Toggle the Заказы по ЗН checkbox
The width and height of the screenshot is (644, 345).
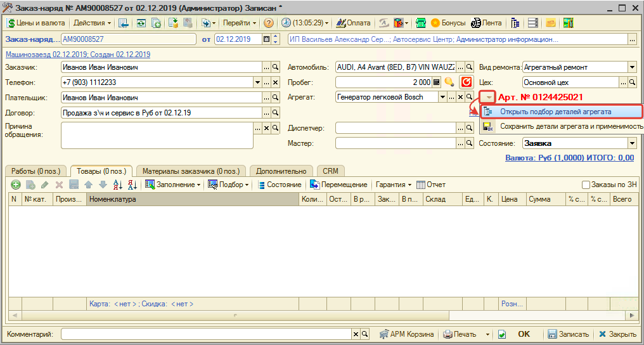586,185
